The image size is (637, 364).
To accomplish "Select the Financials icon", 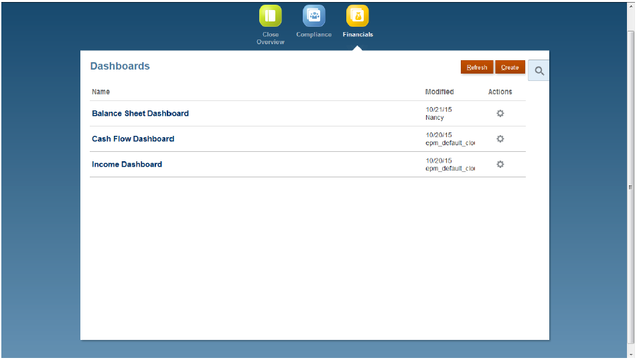I will 358,16.
